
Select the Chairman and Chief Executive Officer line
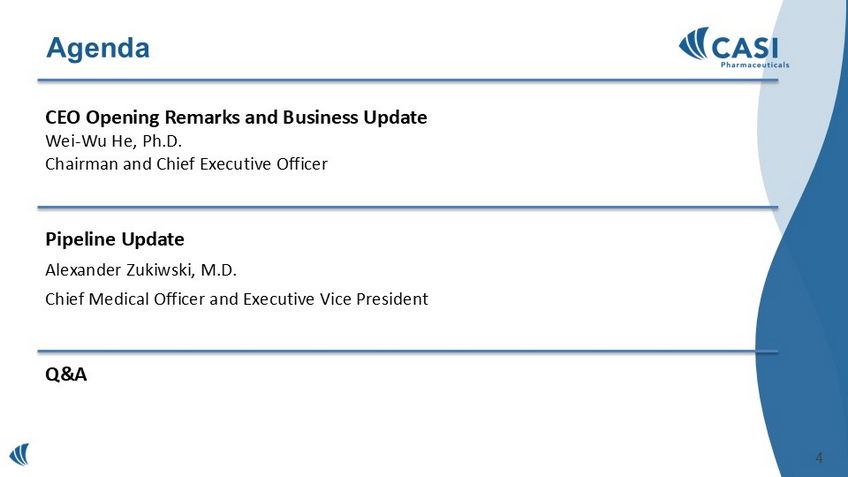tap(186, 162)
